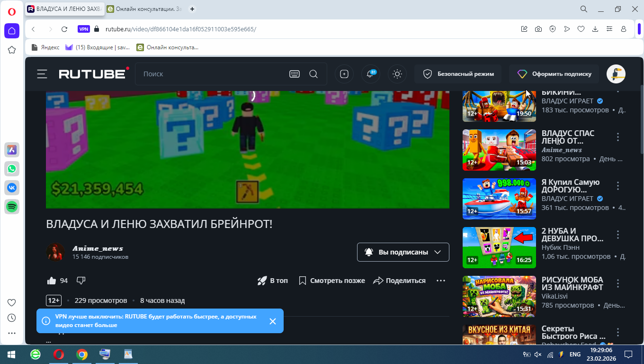Bookmark page with heart icon in address bar
Viewport: 644px width, 364px height.
(x=581, y=29)
